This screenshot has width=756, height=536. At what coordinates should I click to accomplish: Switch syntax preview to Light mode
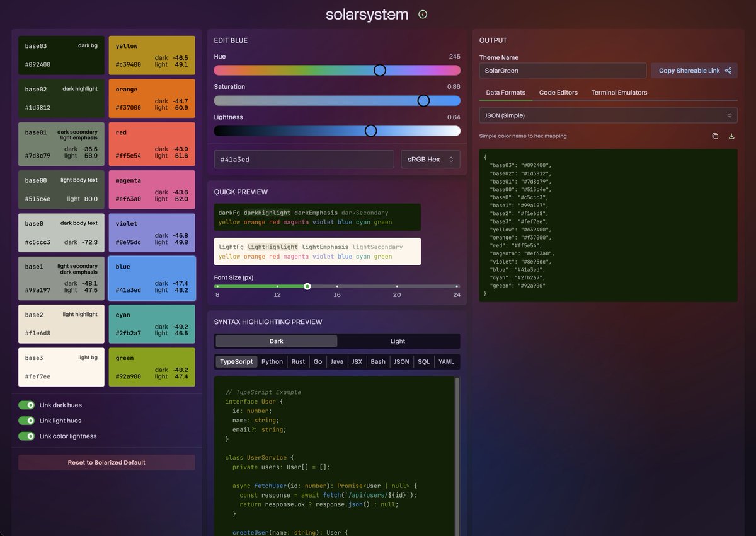tap(398, 341)
